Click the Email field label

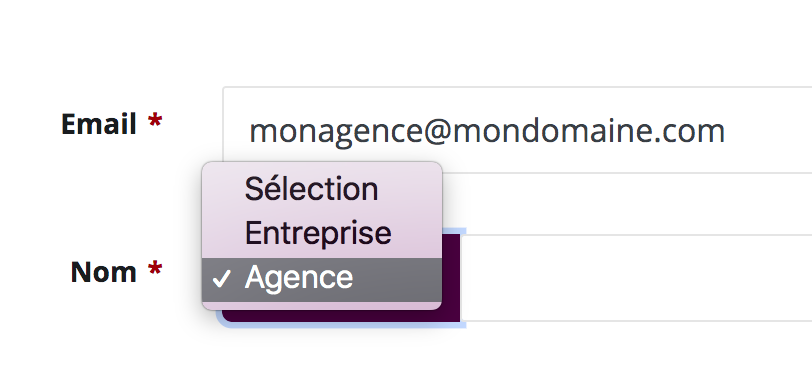(98, 124)
